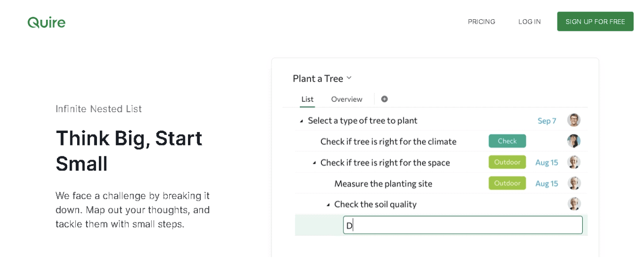
Task: Open the Pricing page
Action: click(481, 22)
